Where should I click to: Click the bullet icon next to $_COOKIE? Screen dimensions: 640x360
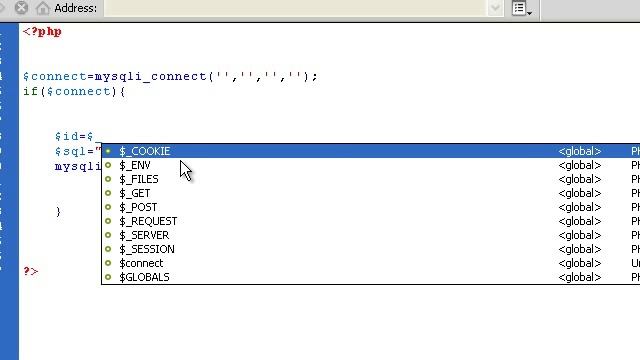108,151
